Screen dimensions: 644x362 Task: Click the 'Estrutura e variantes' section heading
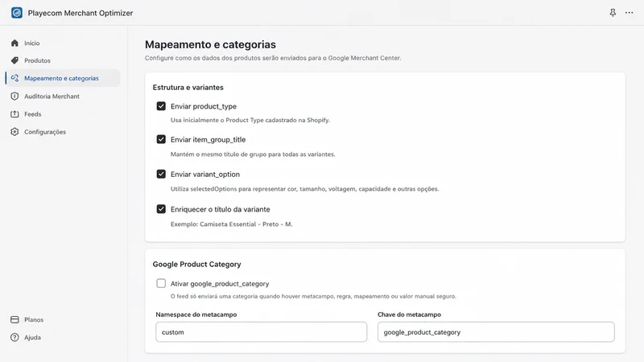coord(188,88)
